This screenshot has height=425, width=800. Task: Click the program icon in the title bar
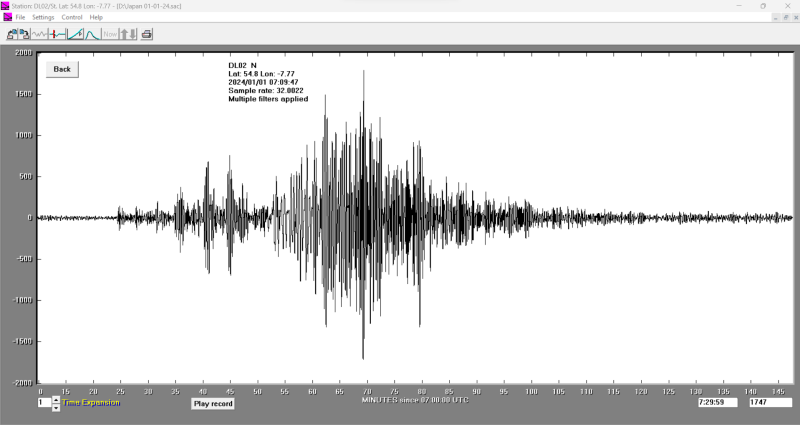coord(6,6)
